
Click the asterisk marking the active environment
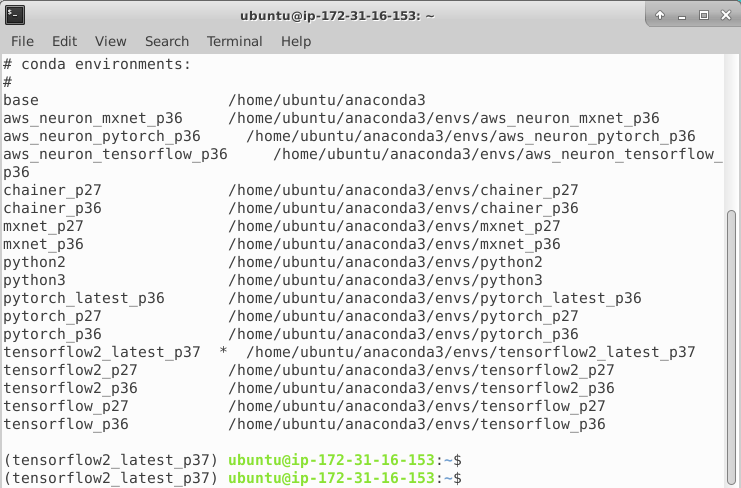point(224,352)
